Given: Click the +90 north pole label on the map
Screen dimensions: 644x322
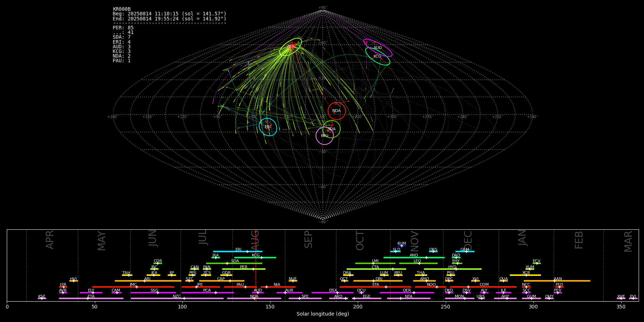Looking at the screenshot, I should [323, 8].
